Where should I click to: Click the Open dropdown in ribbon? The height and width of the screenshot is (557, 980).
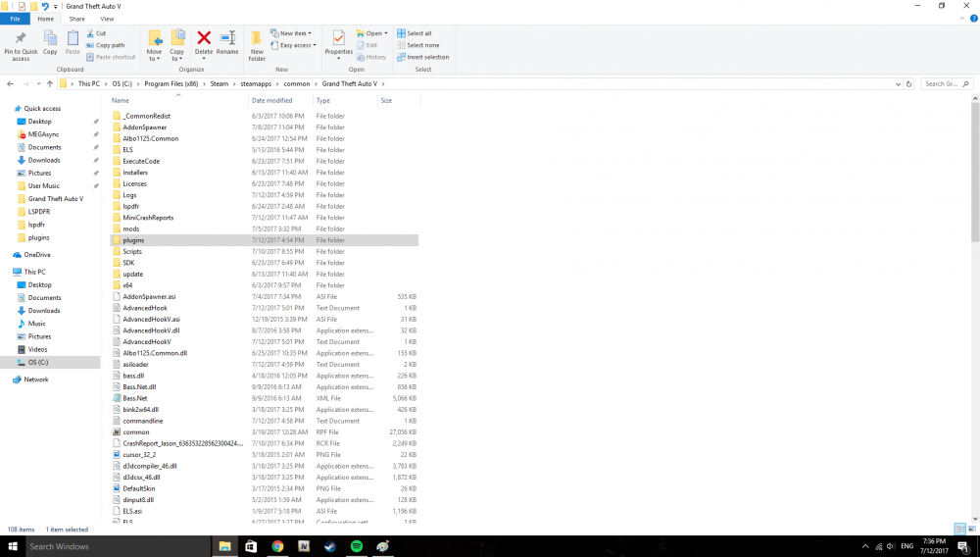point(371,33)
